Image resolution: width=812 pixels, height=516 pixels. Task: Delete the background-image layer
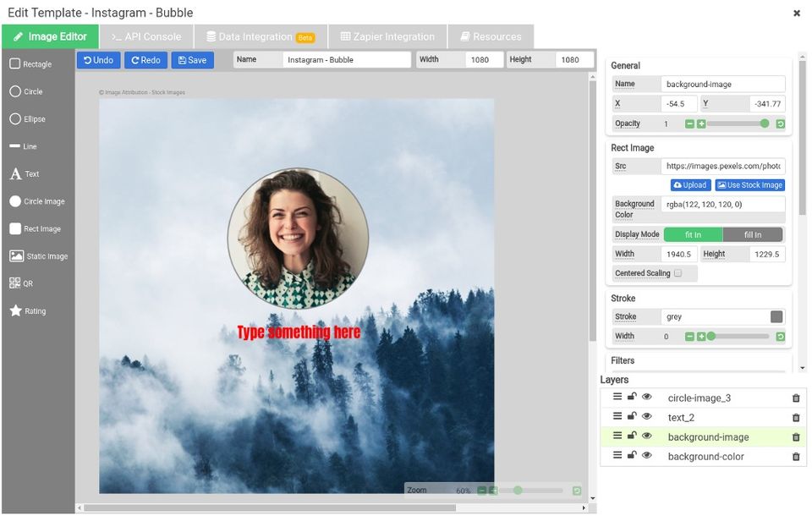point(796,437)
